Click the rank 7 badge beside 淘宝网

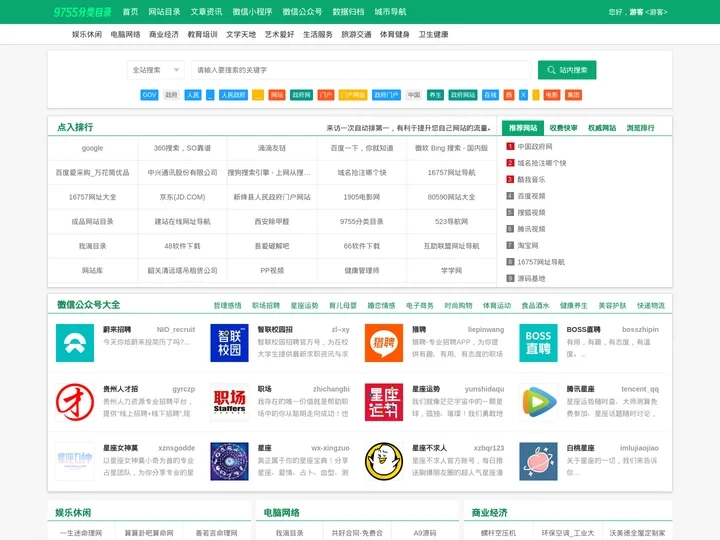coord(510,246)
